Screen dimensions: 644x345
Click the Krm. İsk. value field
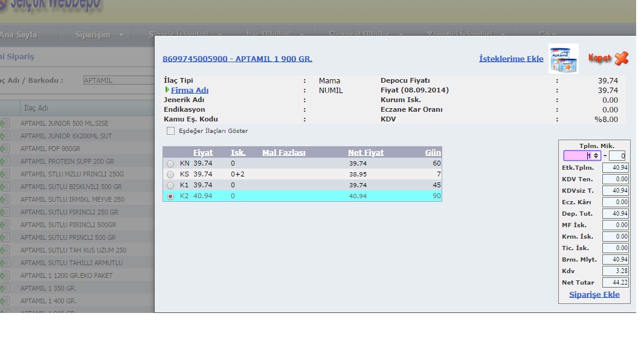615,237
